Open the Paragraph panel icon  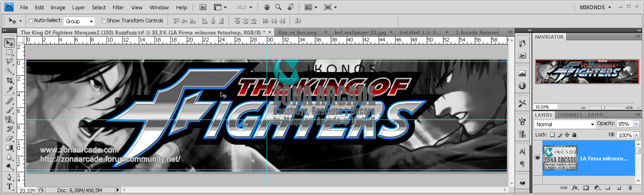pos(522,164)
